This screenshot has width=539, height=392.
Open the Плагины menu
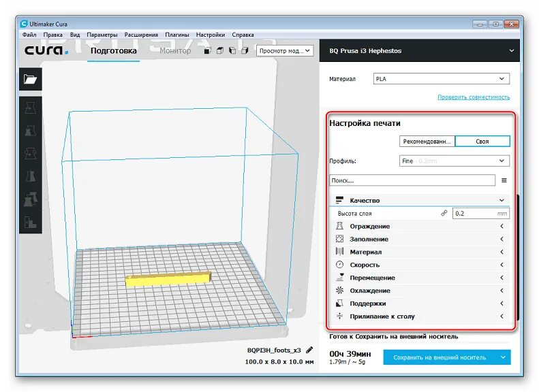(x=177, y=35)
